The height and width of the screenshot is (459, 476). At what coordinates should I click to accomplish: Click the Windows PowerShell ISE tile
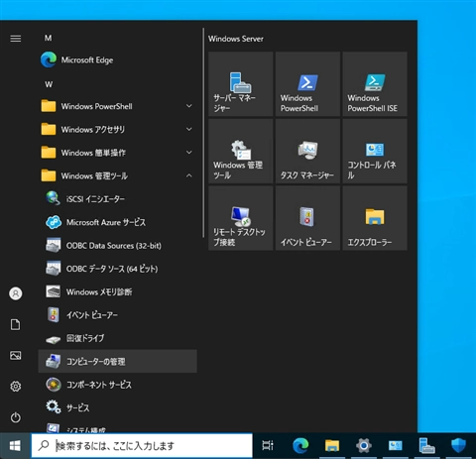[x=375, y=84]
